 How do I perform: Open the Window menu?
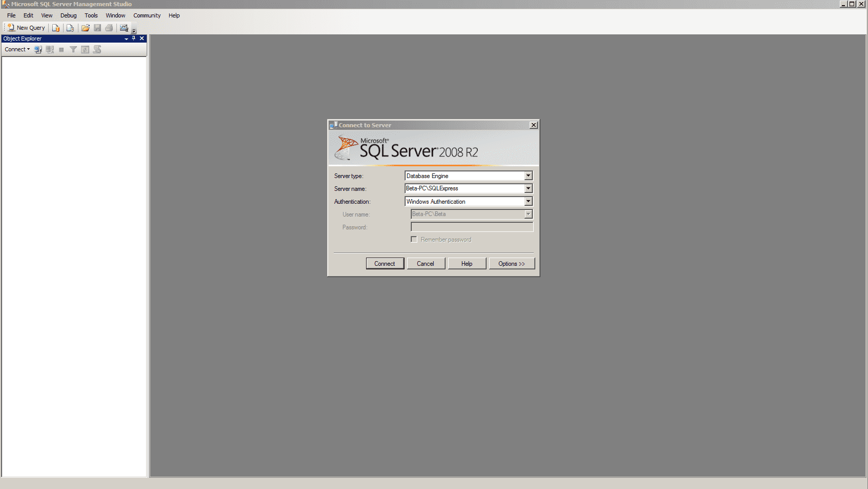115,15
